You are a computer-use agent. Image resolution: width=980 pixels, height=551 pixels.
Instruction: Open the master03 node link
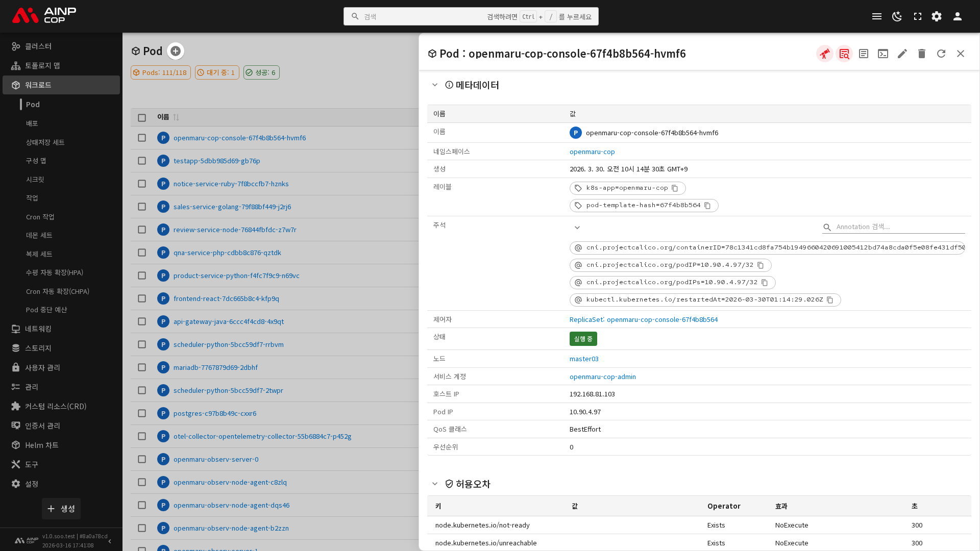point(584,359)
